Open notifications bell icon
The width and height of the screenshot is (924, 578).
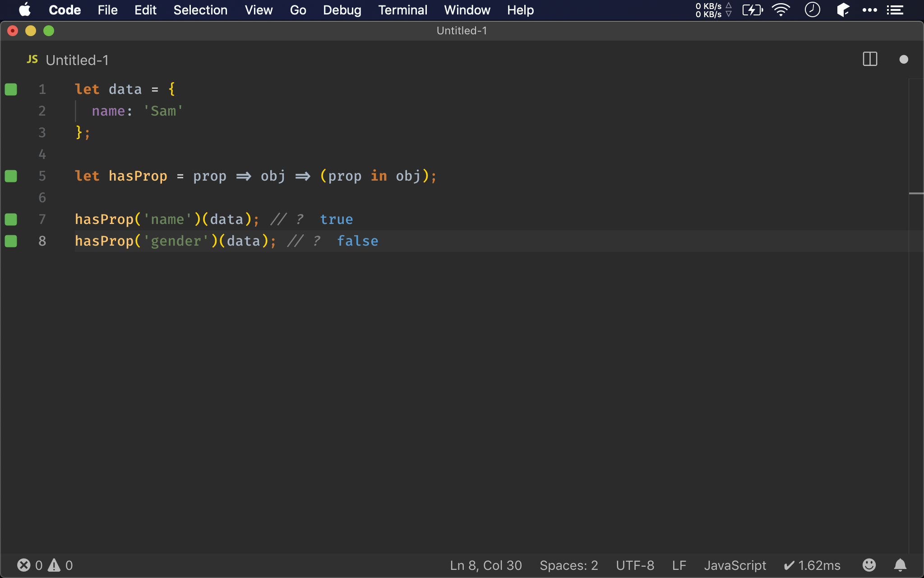tap(900, 565)
